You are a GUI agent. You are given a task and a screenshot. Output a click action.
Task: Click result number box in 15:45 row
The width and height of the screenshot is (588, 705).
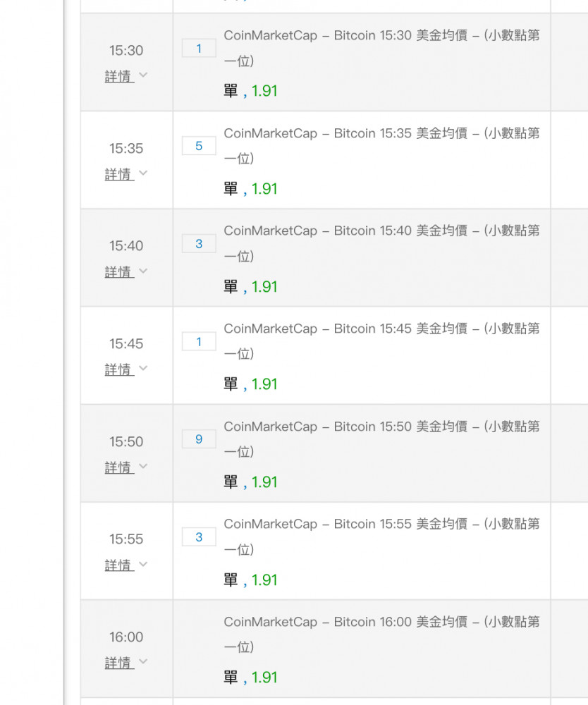coord(199,342)
